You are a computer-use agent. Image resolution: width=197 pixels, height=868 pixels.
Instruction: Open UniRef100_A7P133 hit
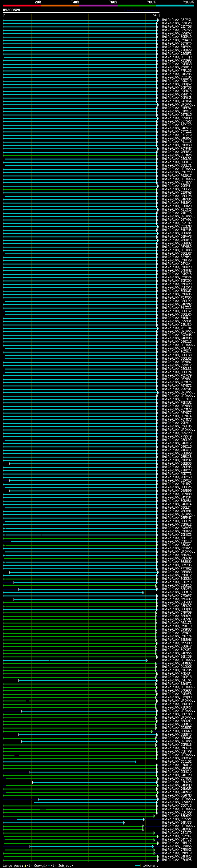click(176, 71)
